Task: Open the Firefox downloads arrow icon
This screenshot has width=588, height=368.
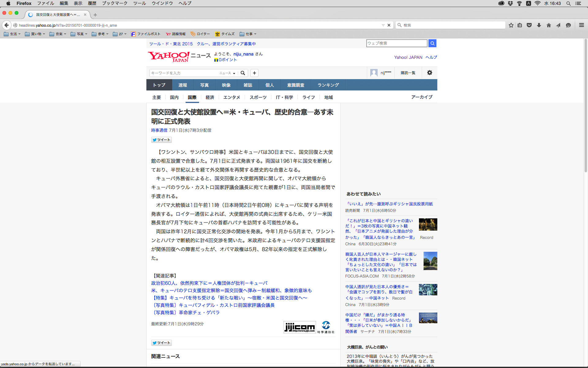Action: (539, 25)
